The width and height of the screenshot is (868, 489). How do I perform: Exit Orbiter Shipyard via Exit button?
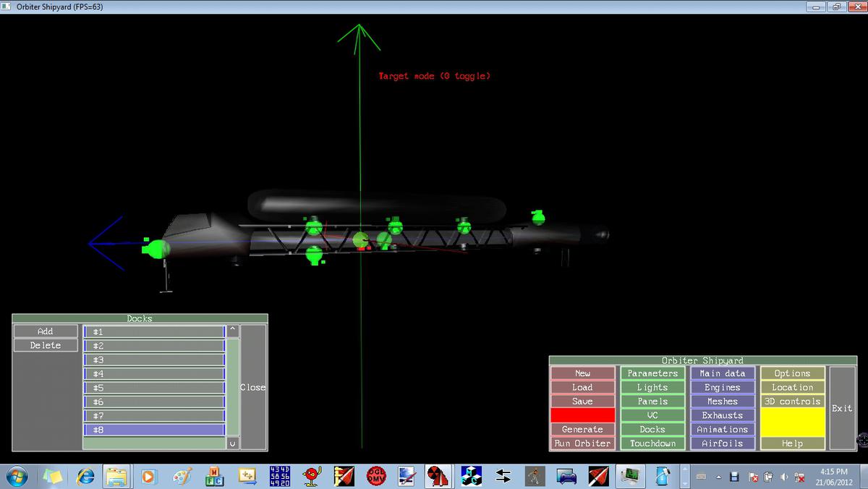[842, 408]
